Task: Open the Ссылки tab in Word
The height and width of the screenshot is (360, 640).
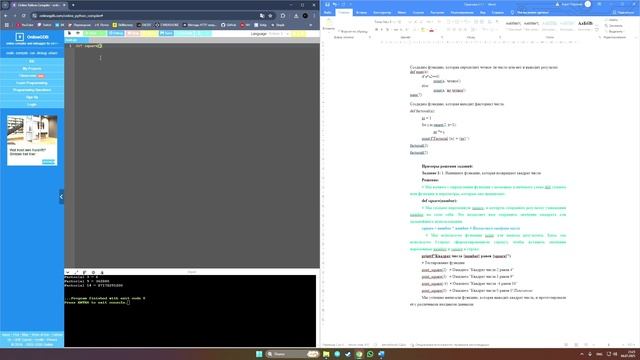Action: (x=418, y=13)
